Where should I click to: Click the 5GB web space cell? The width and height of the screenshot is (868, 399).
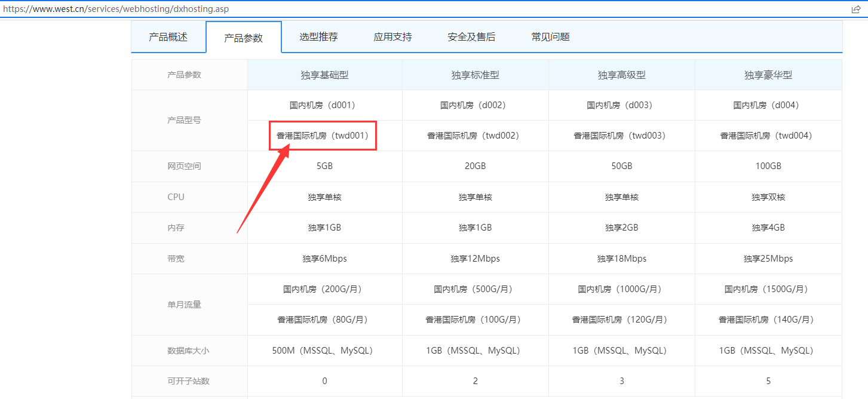323,166
